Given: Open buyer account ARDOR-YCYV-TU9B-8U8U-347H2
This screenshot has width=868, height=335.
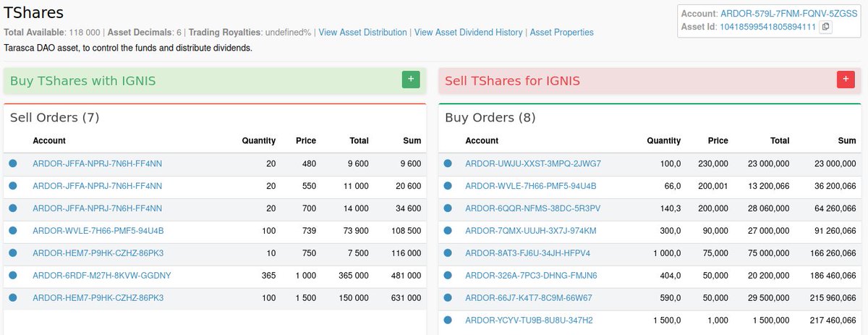Looking at the screenshot, I should coord(529,320).
